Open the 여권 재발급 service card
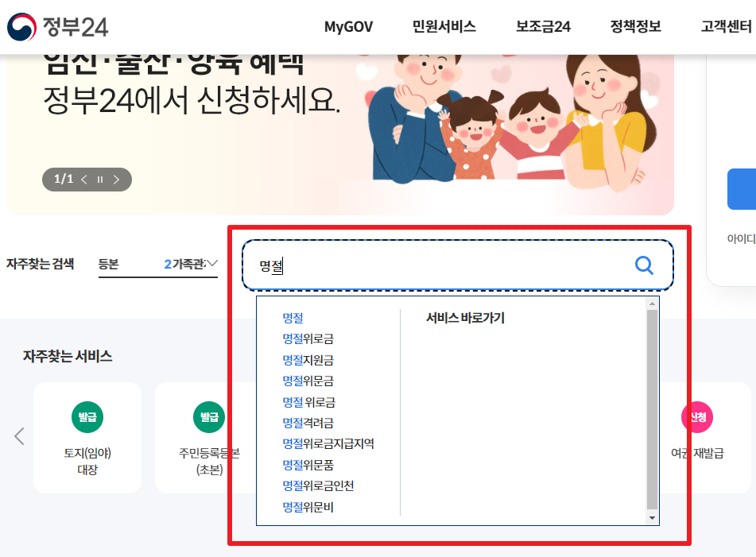 click(x=704, y=438)
